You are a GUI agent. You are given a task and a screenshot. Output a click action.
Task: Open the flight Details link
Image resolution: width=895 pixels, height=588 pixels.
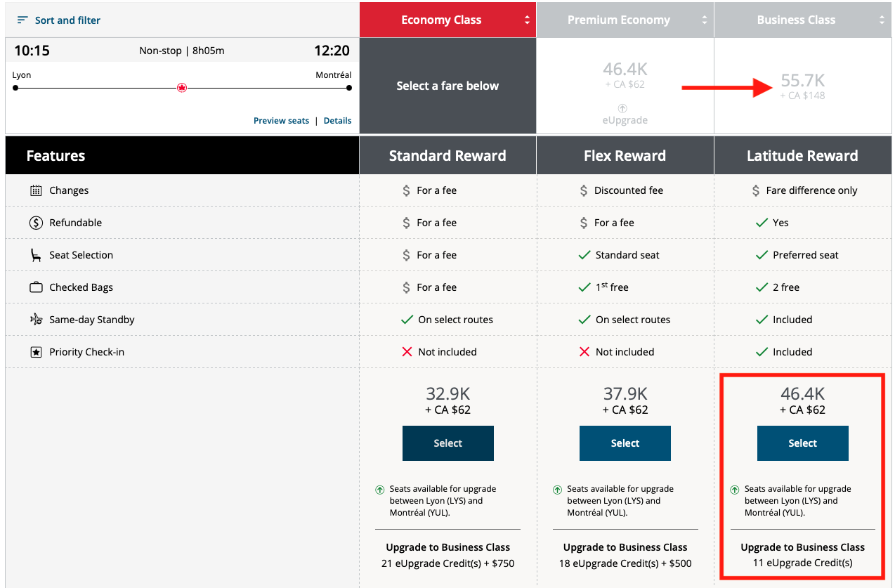pyautogui.click(x=337, y=120)
